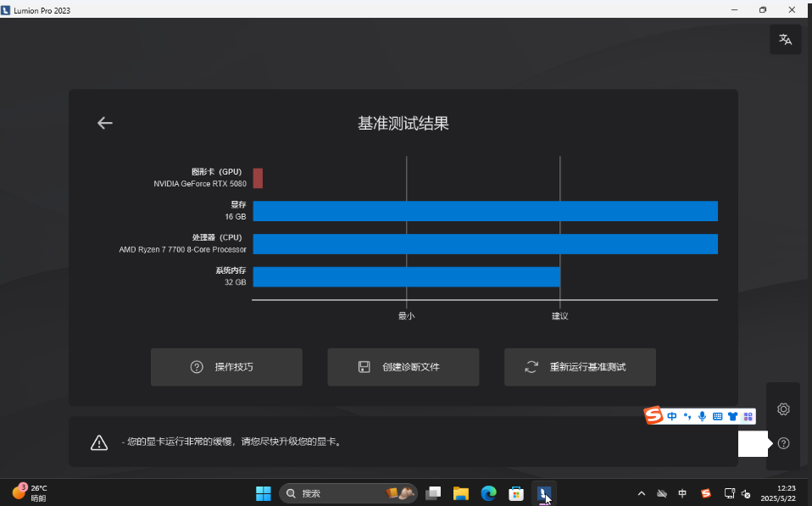Expand hidden system tray icons
The image size is (812, 506).
pos(641,493)
